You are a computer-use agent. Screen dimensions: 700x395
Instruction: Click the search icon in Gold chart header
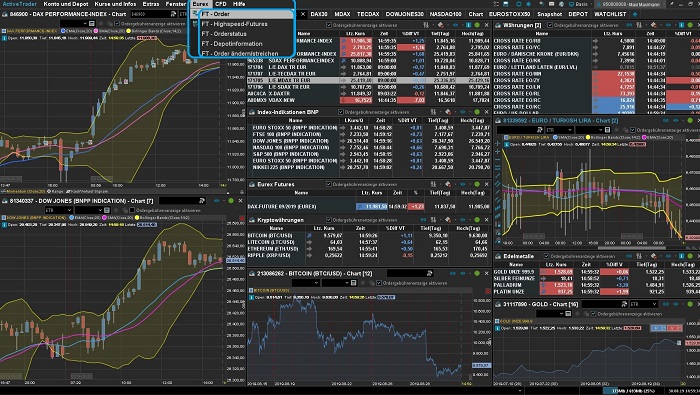624,304
